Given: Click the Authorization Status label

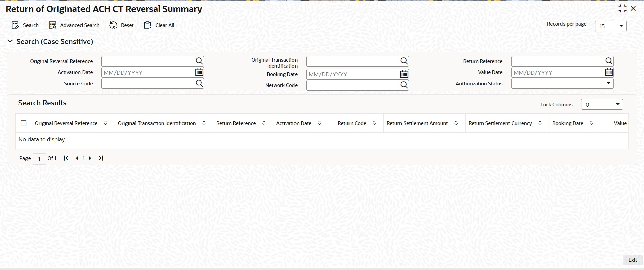Looking at the screenshot, I should 479,84.
